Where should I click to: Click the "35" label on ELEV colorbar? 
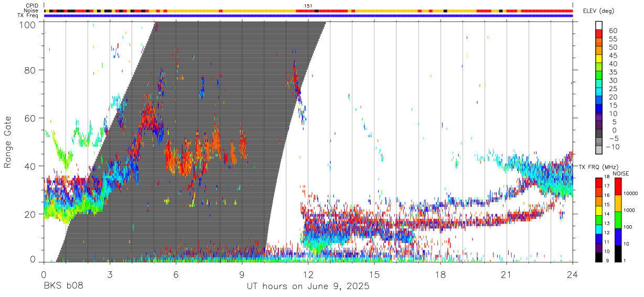coord(613,72)
